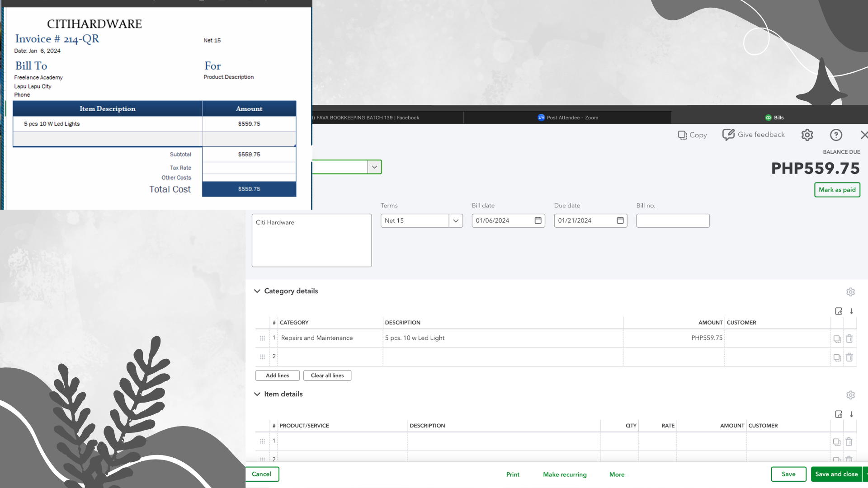Delete category line 1 with trash icon
The image size is (868, 488).
pyautogui.click(x=849, y=338)
